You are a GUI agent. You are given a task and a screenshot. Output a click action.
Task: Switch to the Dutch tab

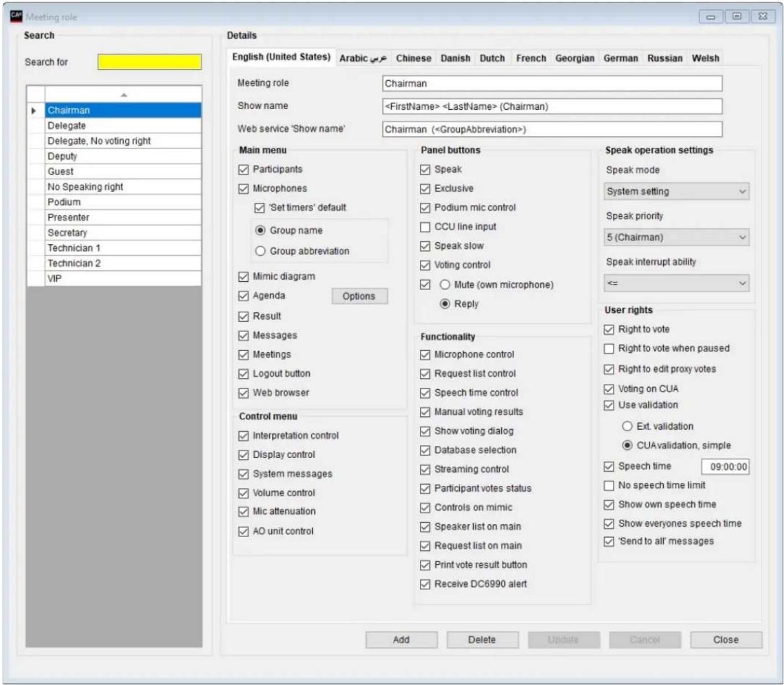coord(492,58)
